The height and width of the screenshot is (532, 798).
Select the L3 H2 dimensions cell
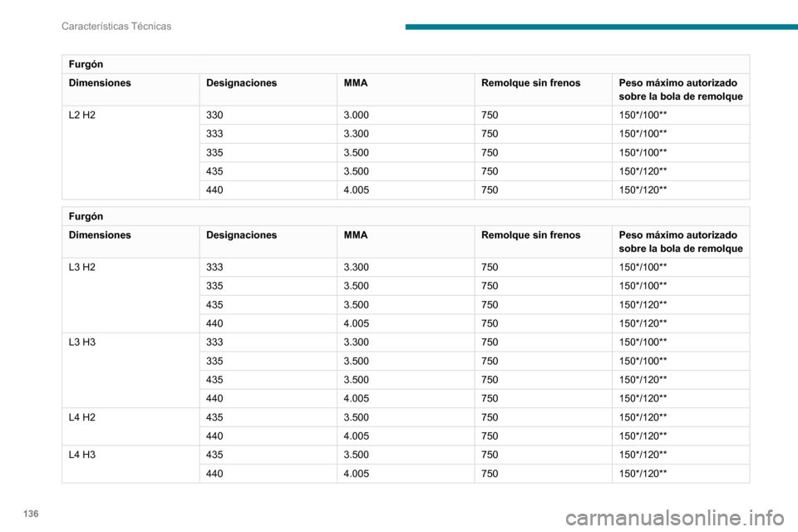coord(82,267)
